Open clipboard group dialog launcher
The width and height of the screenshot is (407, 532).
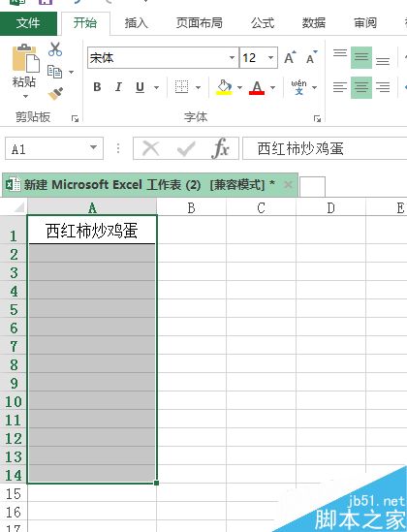click(x=75, y=118)
